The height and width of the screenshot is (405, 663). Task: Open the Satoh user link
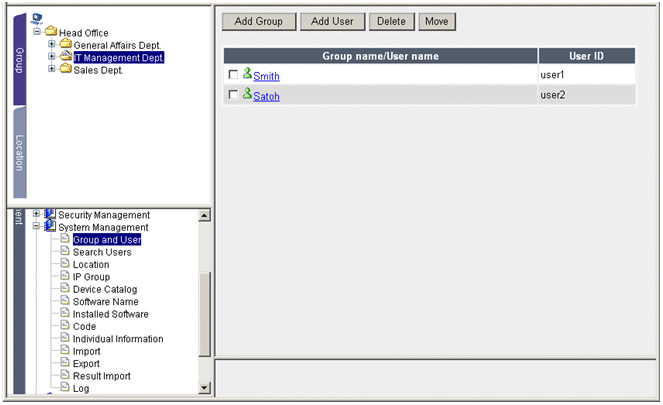point(266,96)
